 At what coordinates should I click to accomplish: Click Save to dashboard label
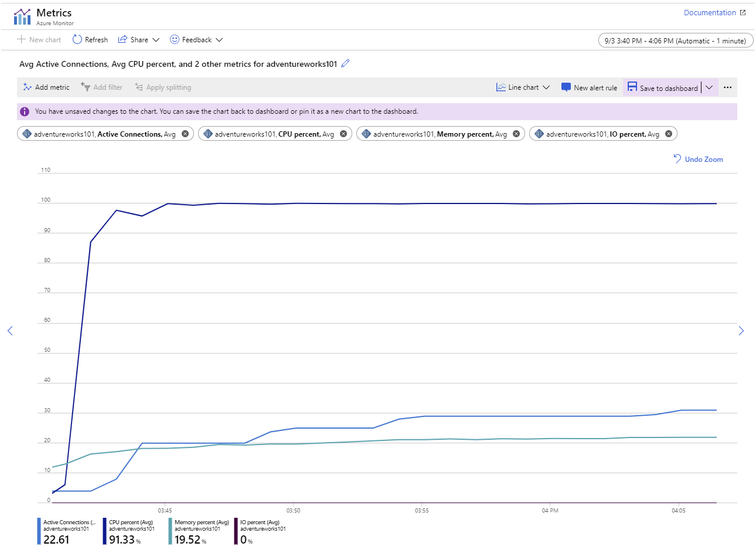click(669, 88)
